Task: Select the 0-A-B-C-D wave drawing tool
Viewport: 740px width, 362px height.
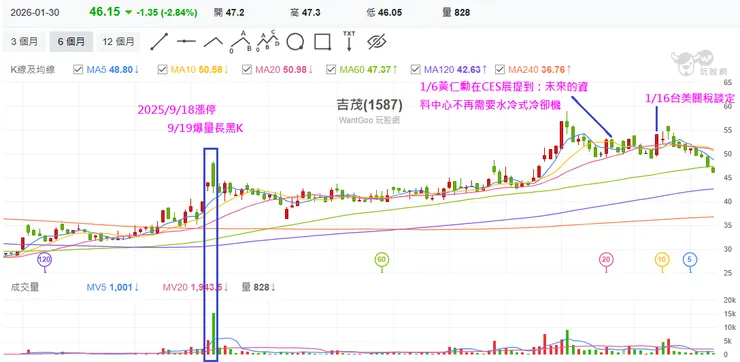Action: pyautogui.click(x=268, y=42)
